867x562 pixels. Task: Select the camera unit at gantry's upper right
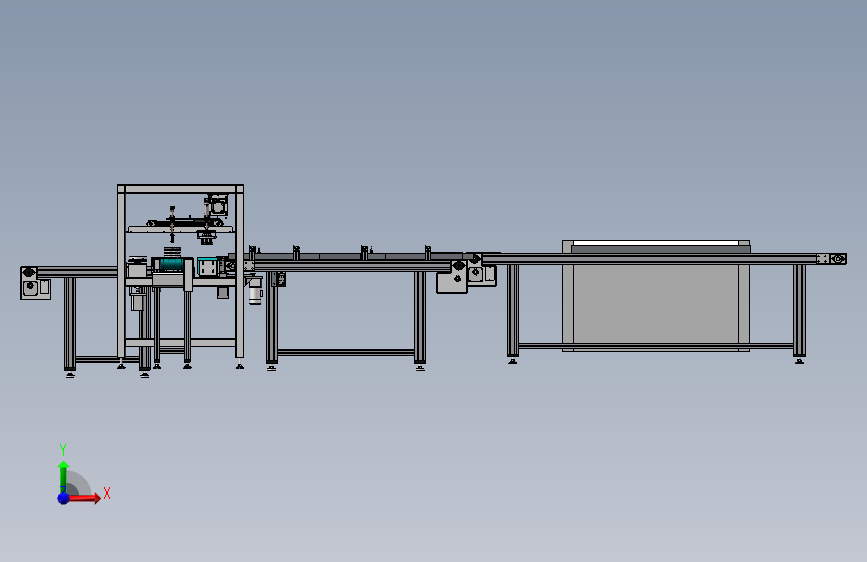[x=216, y=205]
